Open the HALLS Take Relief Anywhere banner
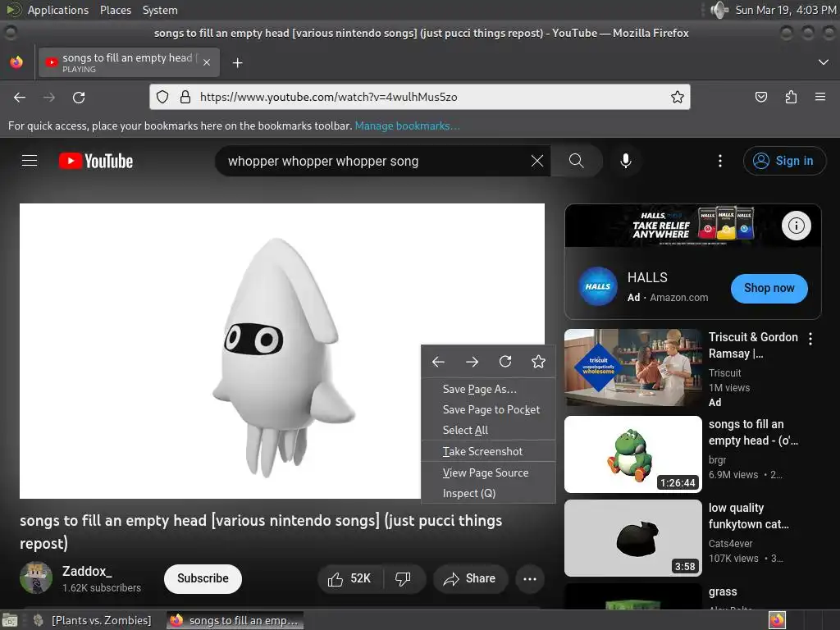Viewport: 840px width, 630px height. pyautogui.click(x=692, y=226)
